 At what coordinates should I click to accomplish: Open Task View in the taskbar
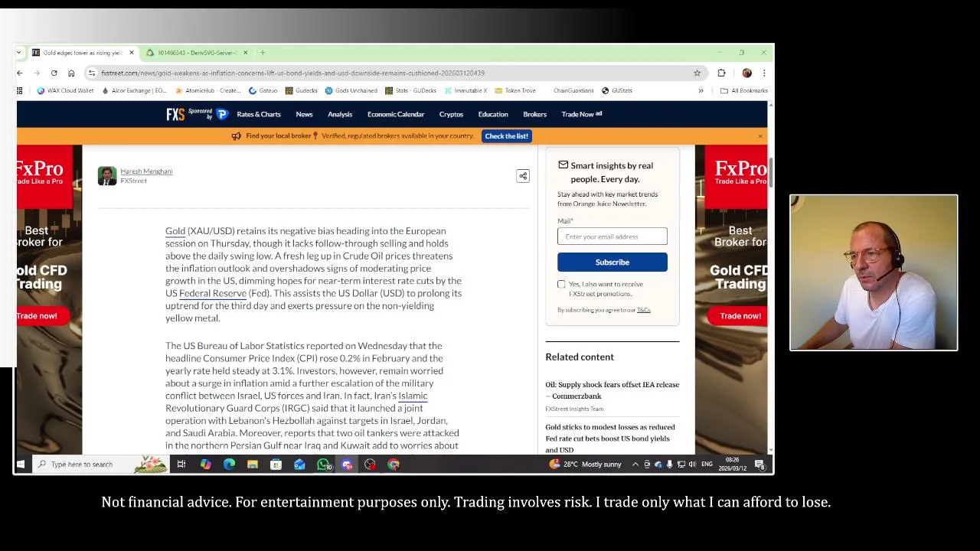click(181, 465)
